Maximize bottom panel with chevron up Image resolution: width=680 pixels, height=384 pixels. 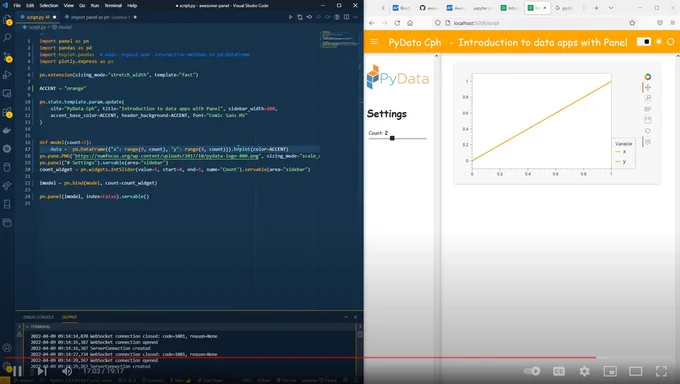(x=346, y=317)
